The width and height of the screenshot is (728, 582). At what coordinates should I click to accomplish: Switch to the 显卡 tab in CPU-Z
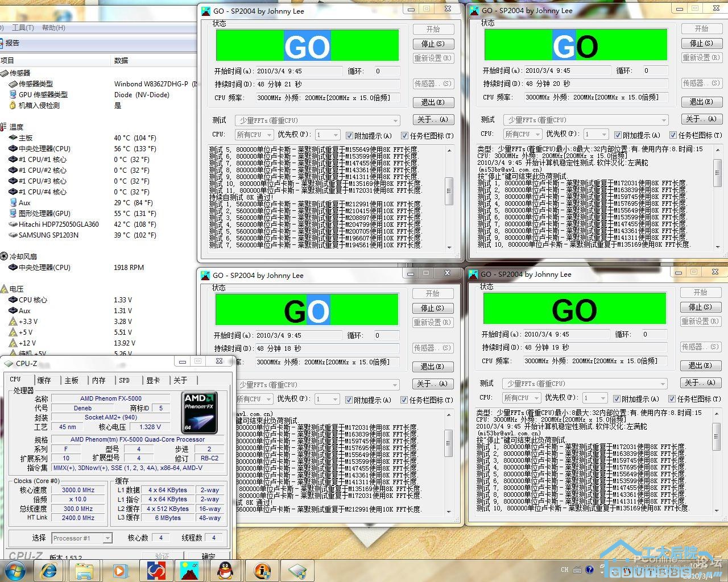pos(153,380)
